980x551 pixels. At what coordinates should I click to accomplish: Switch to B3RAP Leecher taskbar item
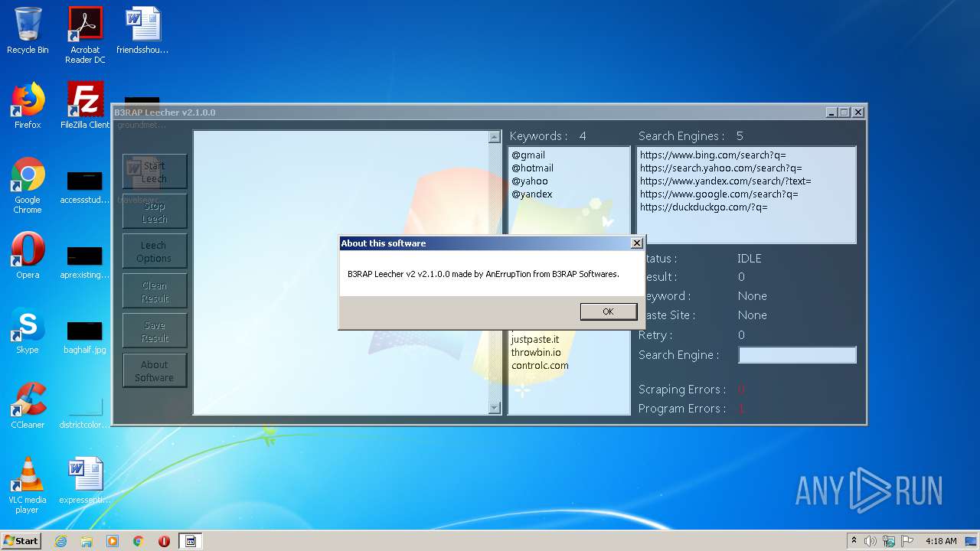(x=191, y=541)
